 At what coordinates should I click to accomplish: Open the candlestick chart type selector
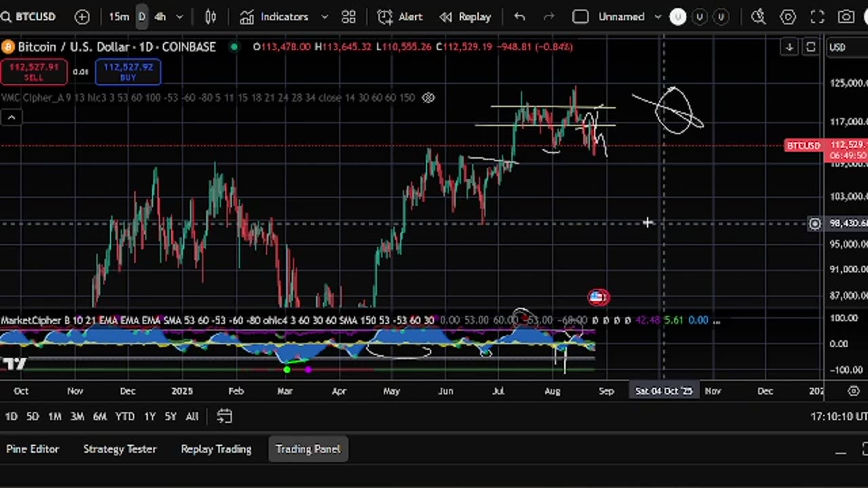pyautogui.click(x=210, y=17)
